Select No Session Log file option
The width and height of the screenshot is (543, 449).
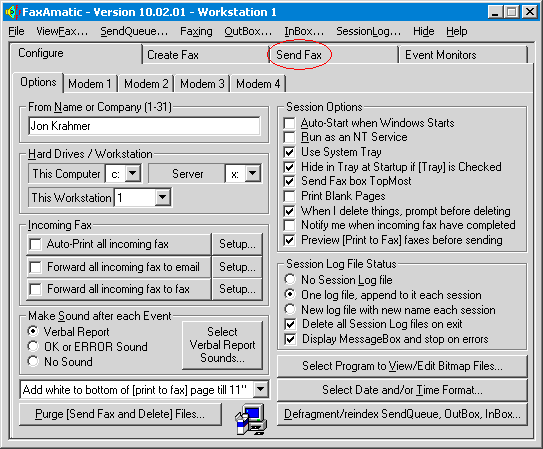click(x=290, y=279)
